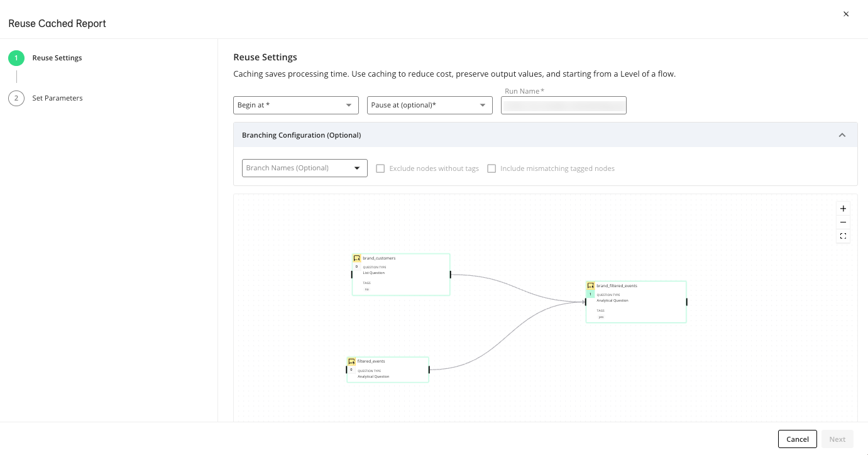Screen dimensions: 868x455
Task: Click the question icon on brand_filtered_events node
Action: 590,285
